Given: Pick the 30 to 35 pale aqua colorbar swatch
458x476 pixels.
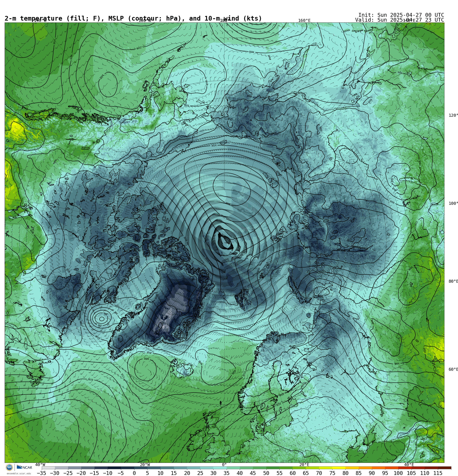Looking at the screenshot, I should click(220, 468).
